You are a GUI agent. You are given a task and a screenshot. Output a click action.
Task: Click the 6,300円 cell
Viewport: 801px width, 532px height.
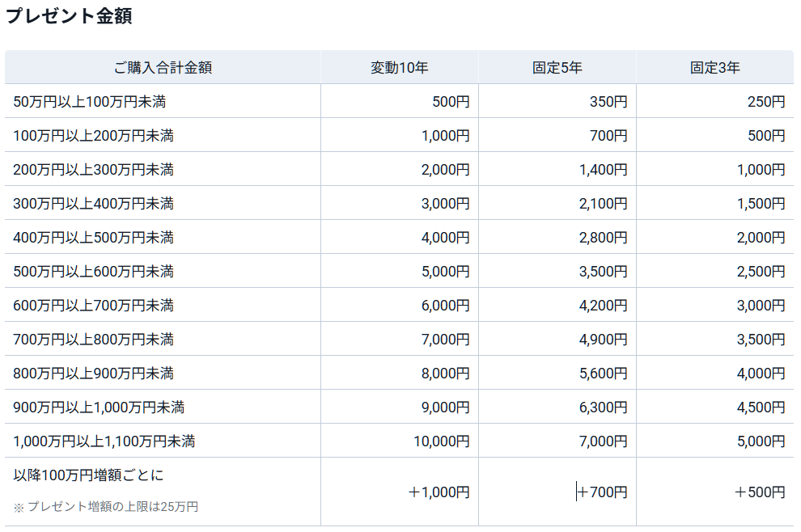(603, 407)
